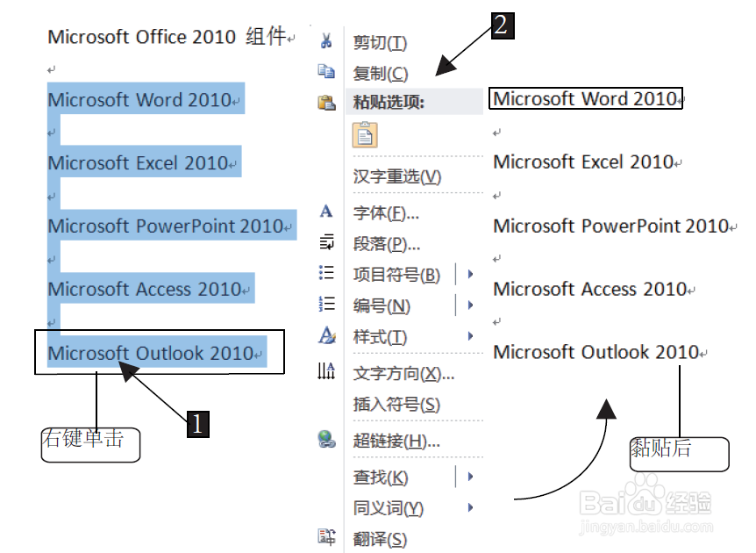Click the Styles (样式) icon
Viewport: 756px width, 553px height.
coord(325,335)
